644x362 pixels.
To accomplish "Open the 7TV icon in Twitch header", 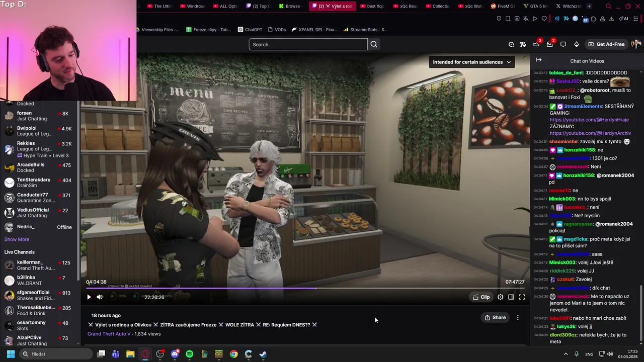I will click(523, 44).
